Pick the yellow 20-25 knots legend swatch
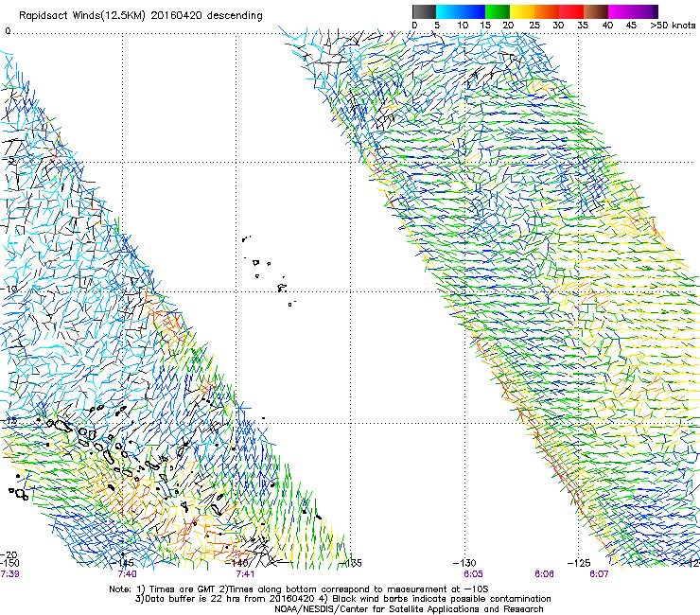The image size is (700, 615). point(522,11)
